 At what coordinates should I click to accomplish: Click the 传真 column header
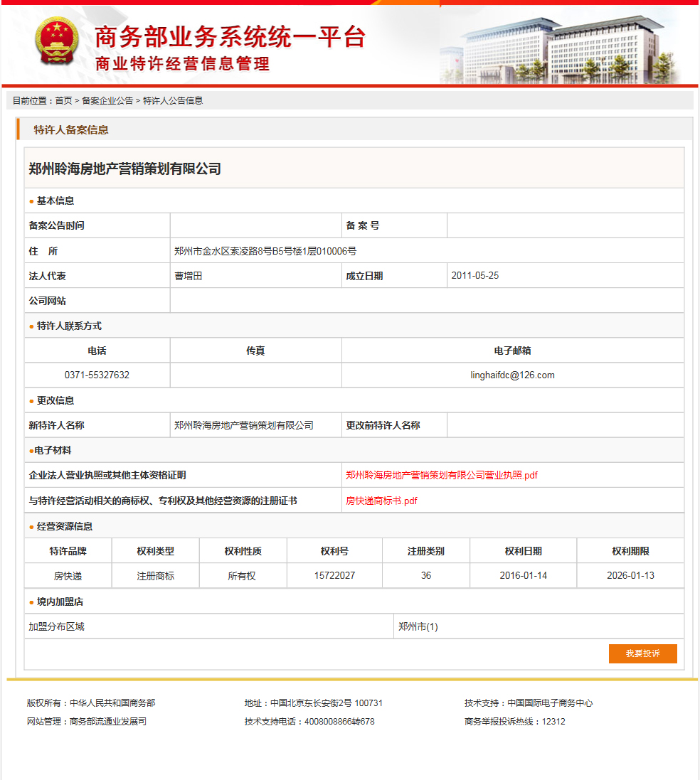[255, 351]
